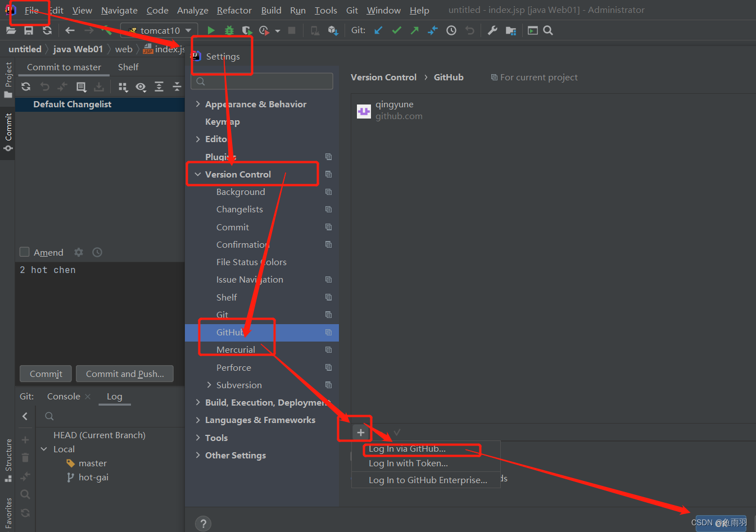Expand Appearance & Behavior settings
This screenshot has height=532, width=756.
tap(198, 104)
